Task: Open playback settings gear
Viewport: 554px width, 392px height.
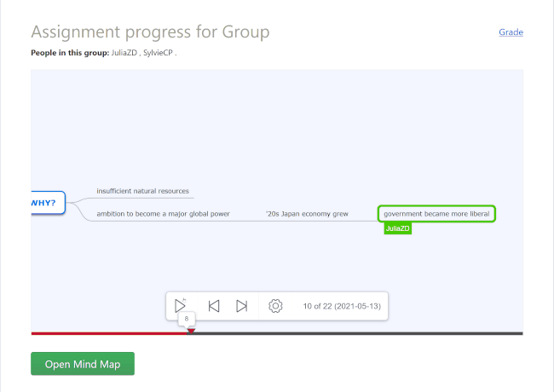Action: coord(275,306)
